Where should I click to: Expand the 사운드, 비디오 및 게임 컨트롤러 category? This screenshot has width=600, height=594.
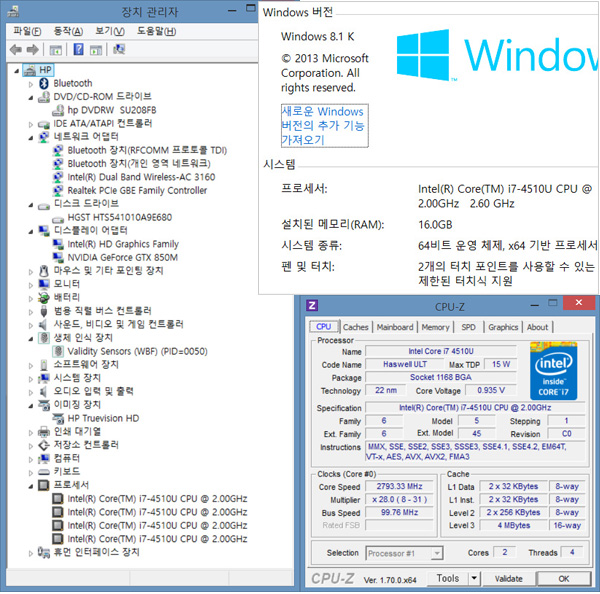click(x=31, y=325)
